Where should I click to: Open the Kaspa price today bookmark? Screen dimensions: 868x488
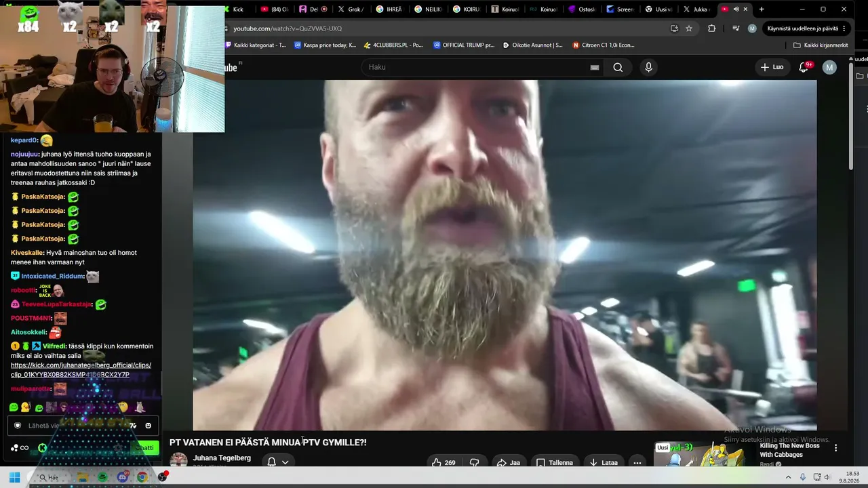click(x=325, y=45)
